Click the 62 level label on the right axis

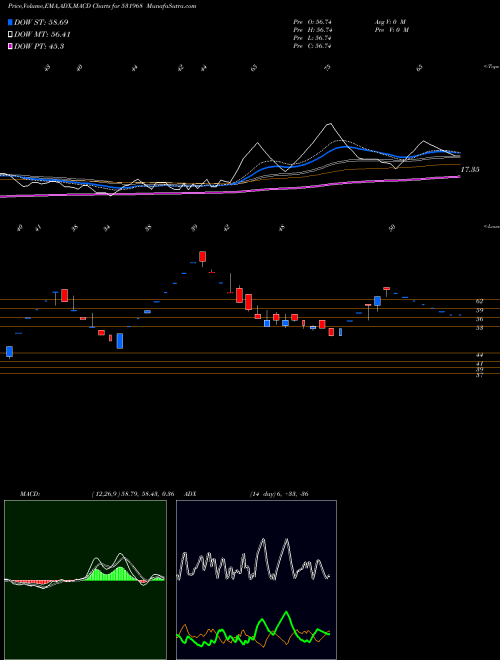(479, 301)
